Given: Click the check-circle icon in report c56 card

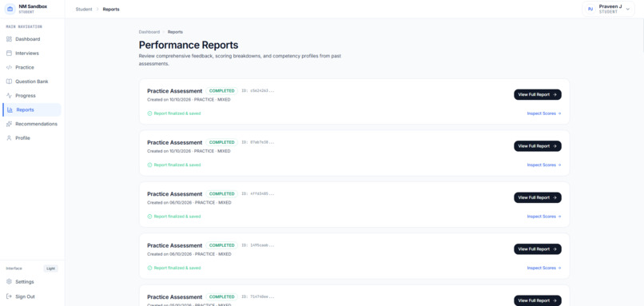Looking at the screenshot, I should tap(149, 113).
